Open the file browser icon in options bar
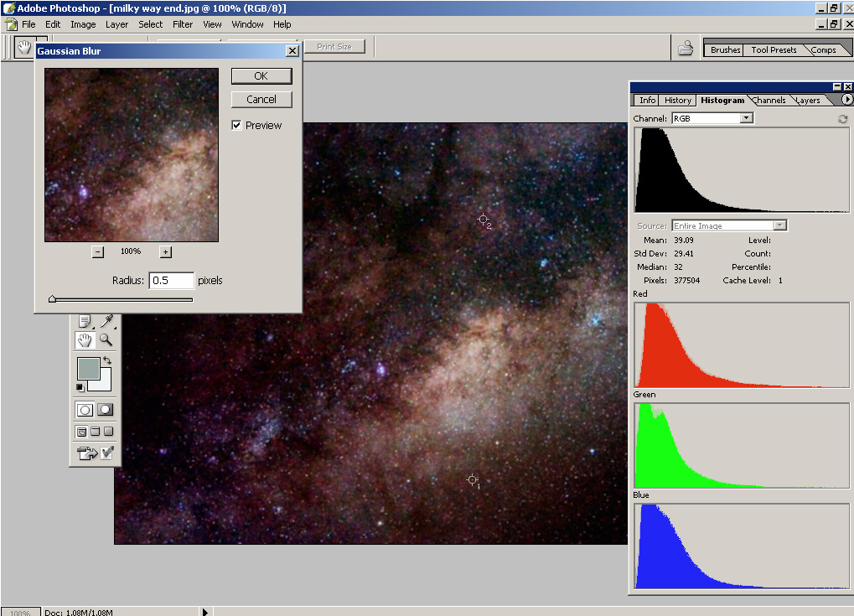Viewport: 854px width, 616px height. click(686, 49)
